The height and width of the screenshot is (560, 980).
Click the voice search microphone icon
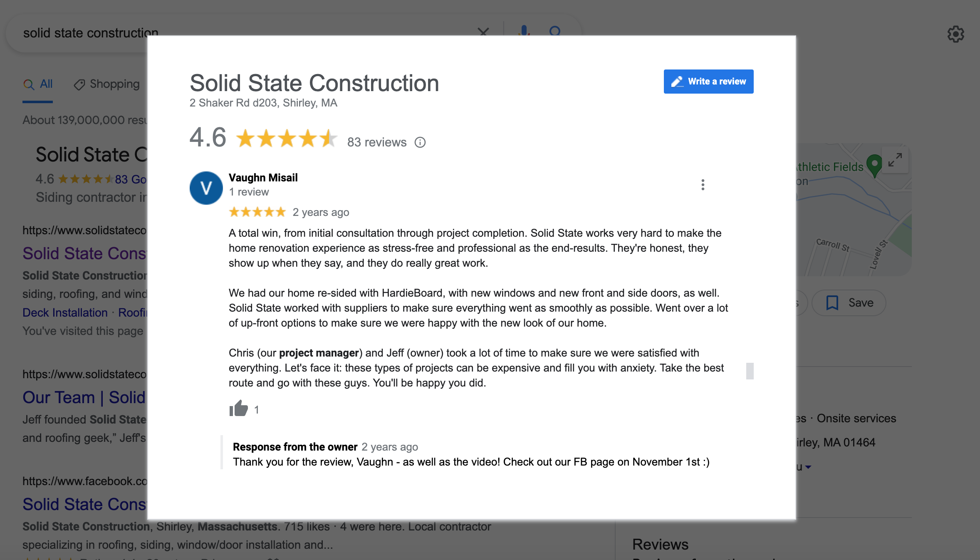click(x=524, y=31)
